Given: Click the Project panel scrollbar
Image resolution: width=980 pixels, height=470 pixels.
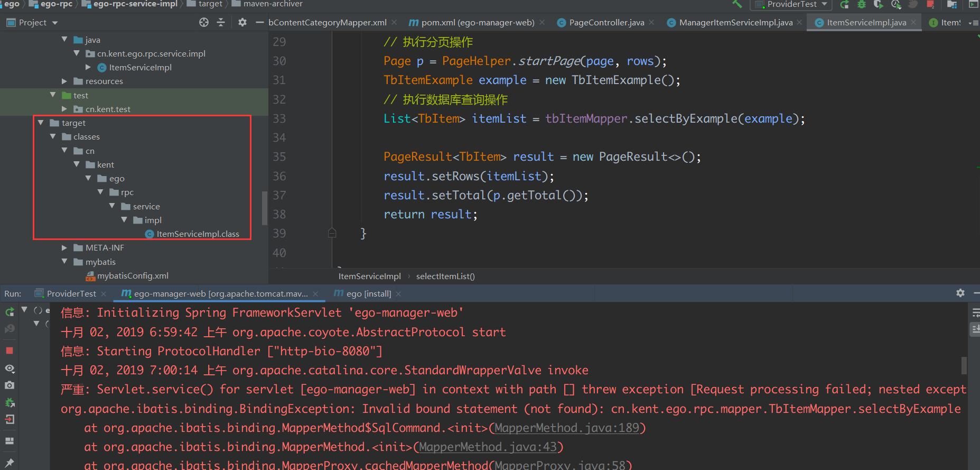Looking at the screenshot, I should coord(265,208).
